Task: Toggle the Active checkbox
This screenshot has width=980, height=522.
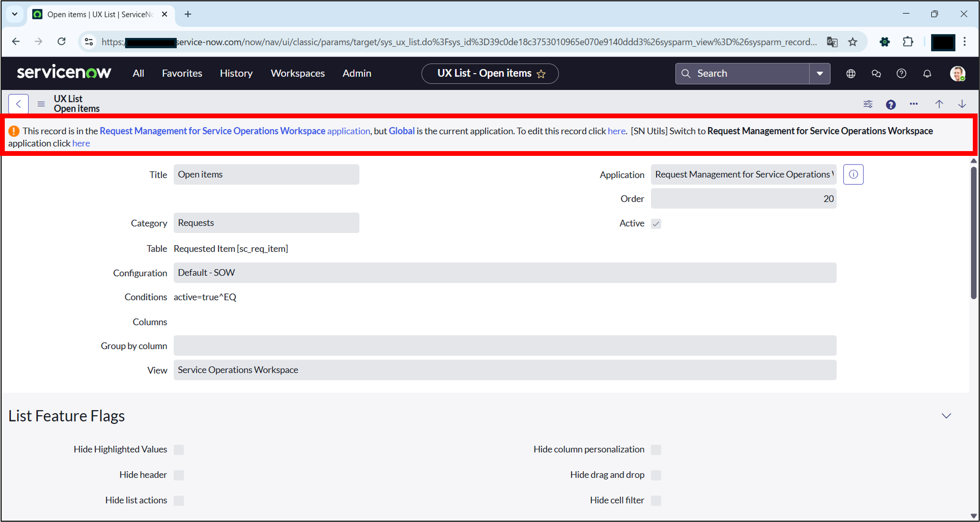Action: pyautogui.click(x=656, y=224)
